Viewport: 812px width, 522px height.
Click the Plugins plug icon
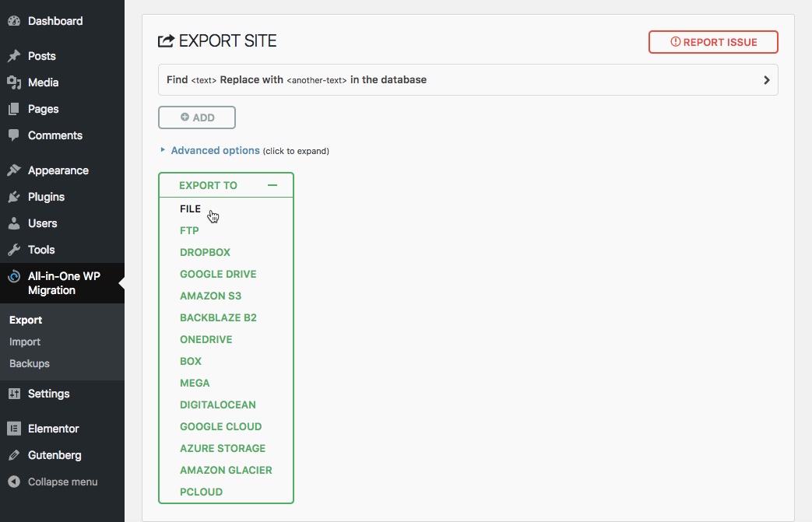14,197
